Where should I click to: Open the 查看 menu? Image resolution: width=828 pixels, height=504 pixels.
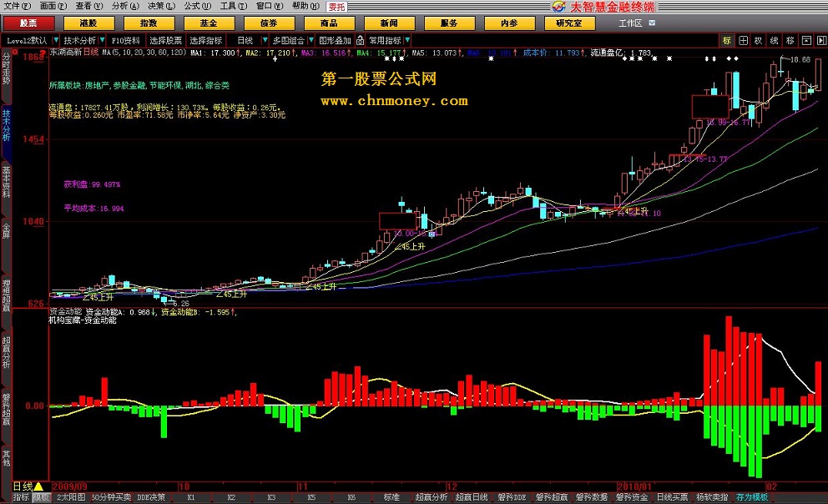click(90, 6)
